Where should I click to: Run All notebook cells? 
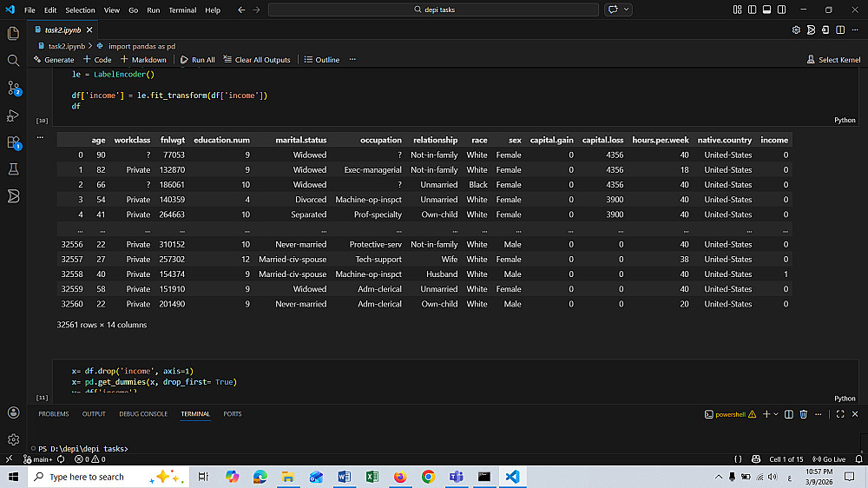click(x=198, y=60)
